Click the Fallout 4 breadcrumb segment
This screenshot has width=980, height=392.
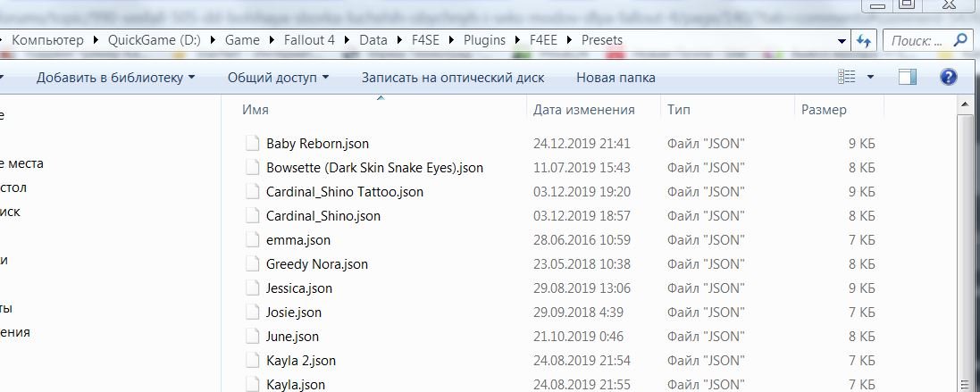310,40
